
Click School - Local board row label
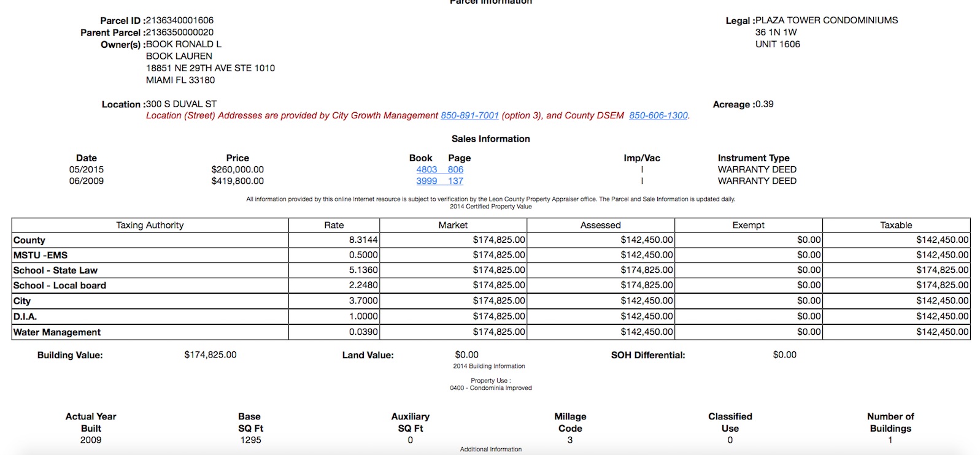pyautogui.click(x=60, y=286)
